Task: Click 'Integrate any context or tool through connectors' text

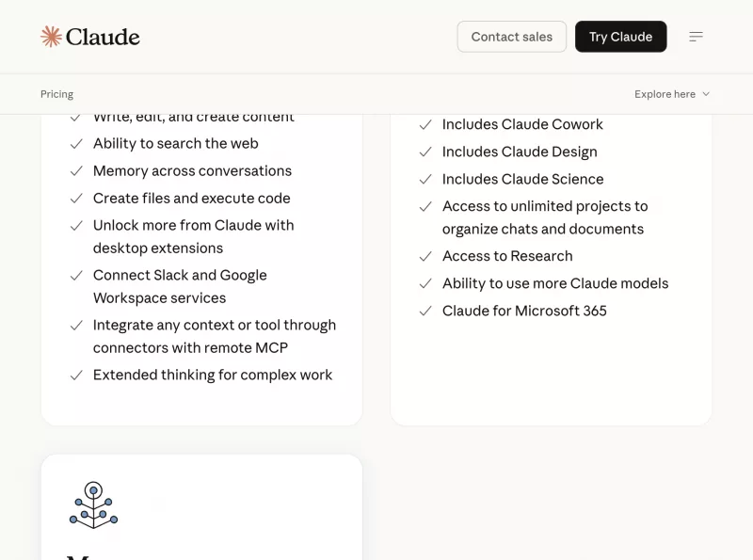Action: [215, 336]
